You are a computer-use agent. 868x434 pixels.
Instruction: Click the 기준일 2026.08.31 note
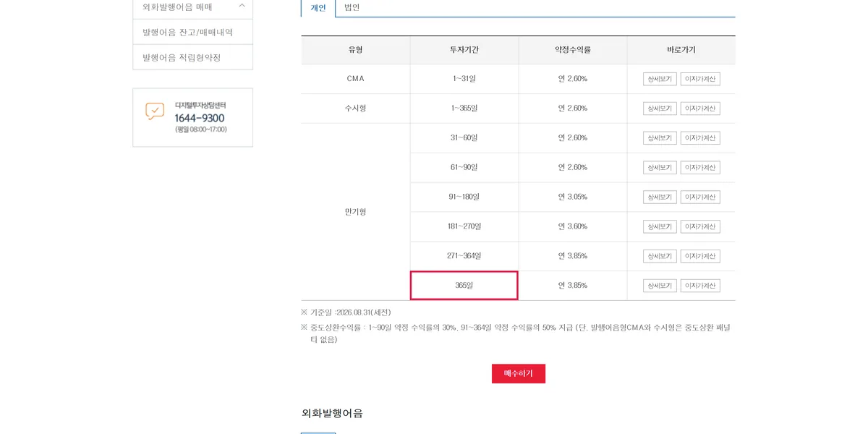click(346, 312)
